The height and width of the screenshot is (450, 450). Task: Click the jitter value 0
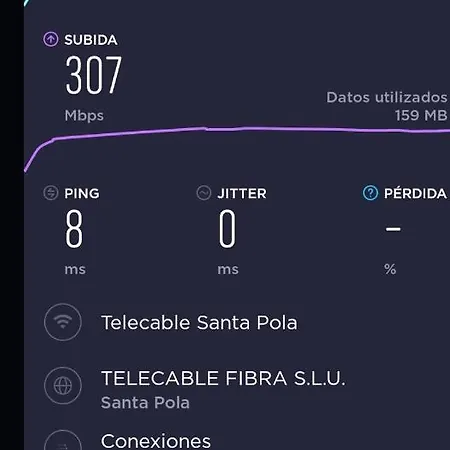click(x=227, y=229)
